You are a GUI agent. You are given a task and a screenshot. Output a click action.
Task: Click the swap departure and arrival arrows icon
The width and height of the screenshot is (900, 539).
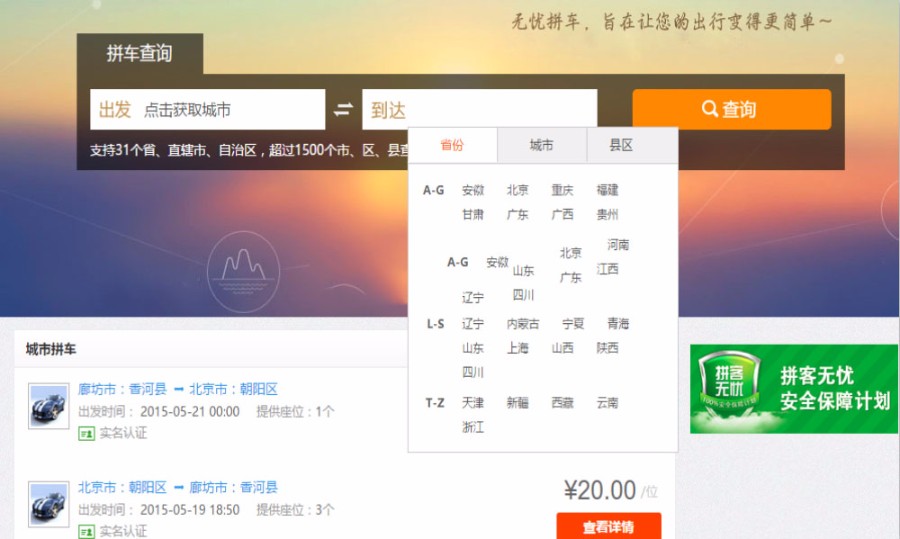click(x=343, y=109)
